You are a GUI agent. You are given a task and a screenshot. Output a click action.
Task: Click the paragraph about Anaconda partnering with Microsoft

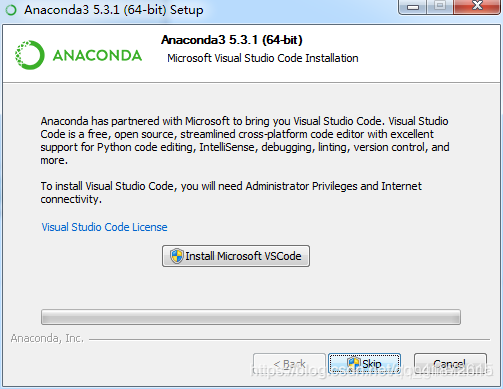[245, 140]
